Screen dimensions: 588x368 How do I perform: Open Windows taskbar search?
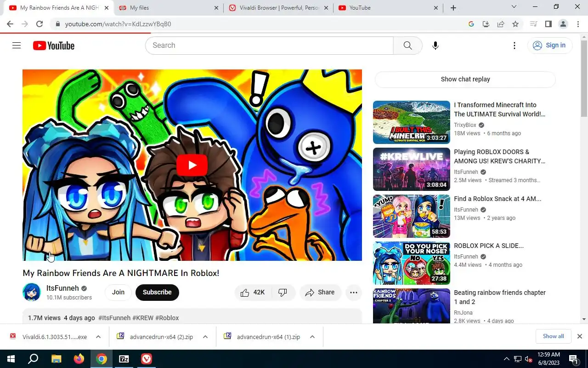point(33,359)
